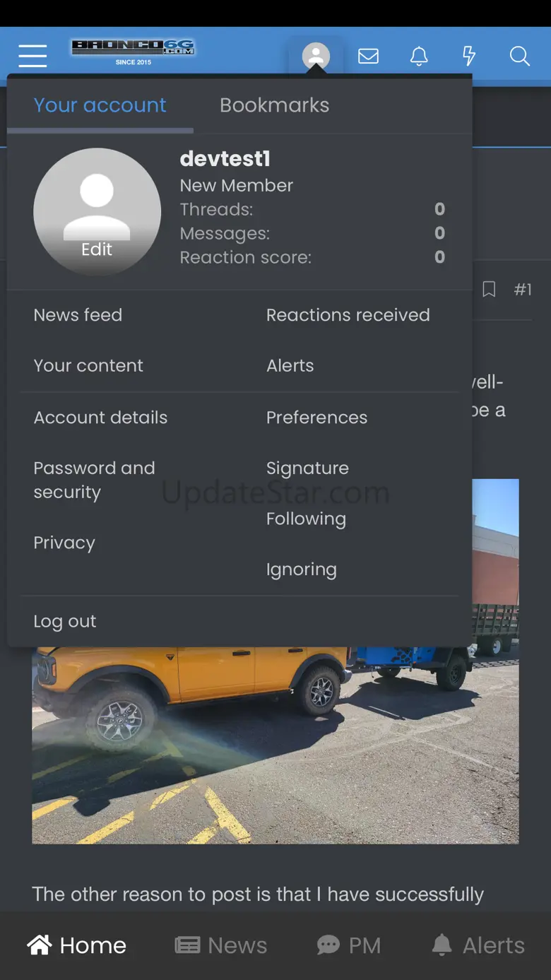Open the hamburger navigation menu

32,56
